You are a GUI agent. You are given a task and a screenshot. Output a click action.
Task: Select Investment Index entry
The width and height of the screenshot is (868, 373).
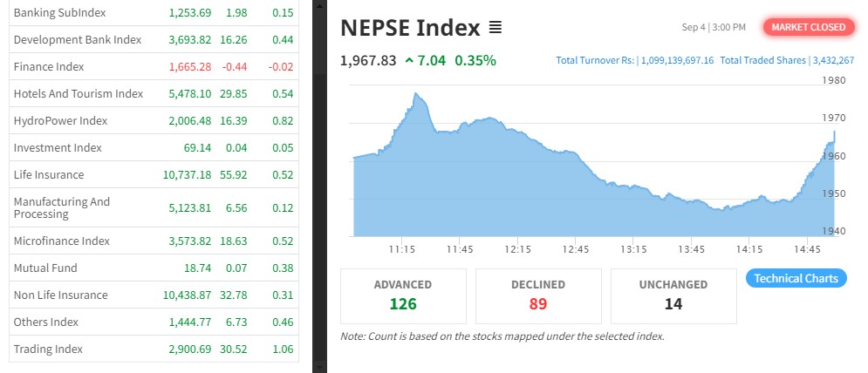tap(58, 148)
